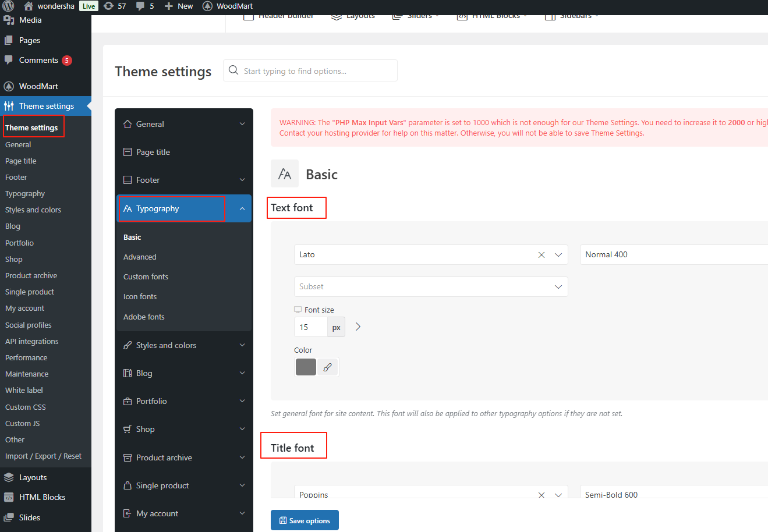
Task: Open the Layouts icon in sidebar
Action: pyautogui.click(x=9, y=477)
